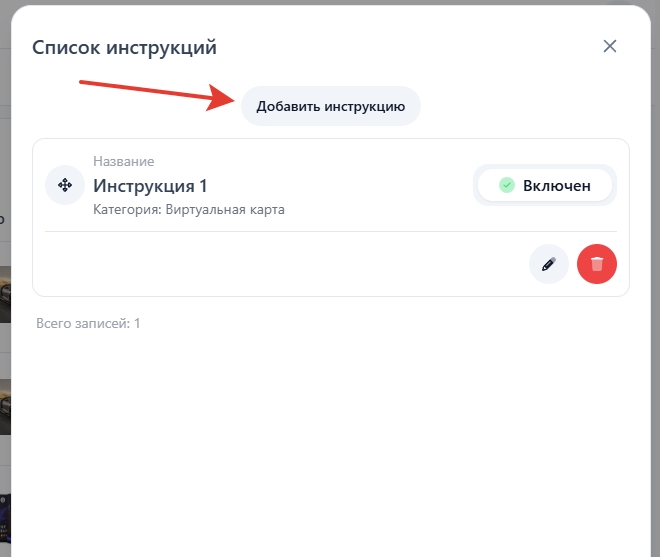
Task: Click the green checkmark icon beside Включен
Action: click(x=507, y=185)
